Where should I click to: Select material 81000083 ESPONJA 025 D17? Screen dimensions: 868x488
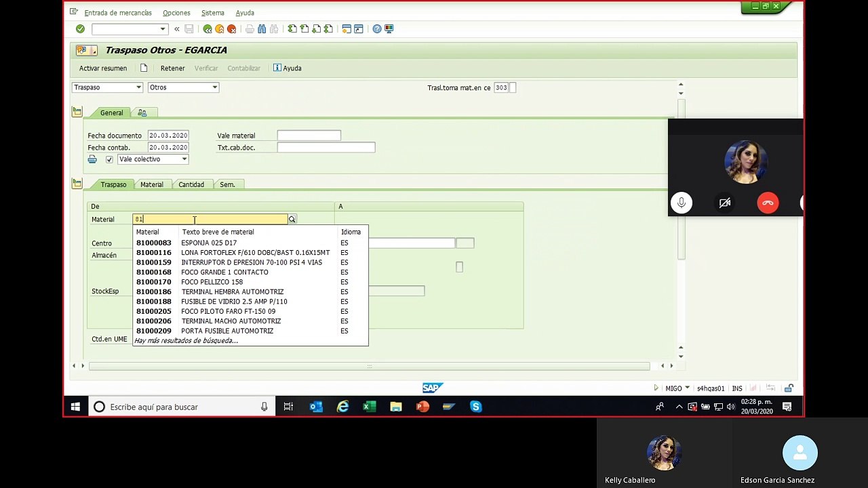[250, 243]
